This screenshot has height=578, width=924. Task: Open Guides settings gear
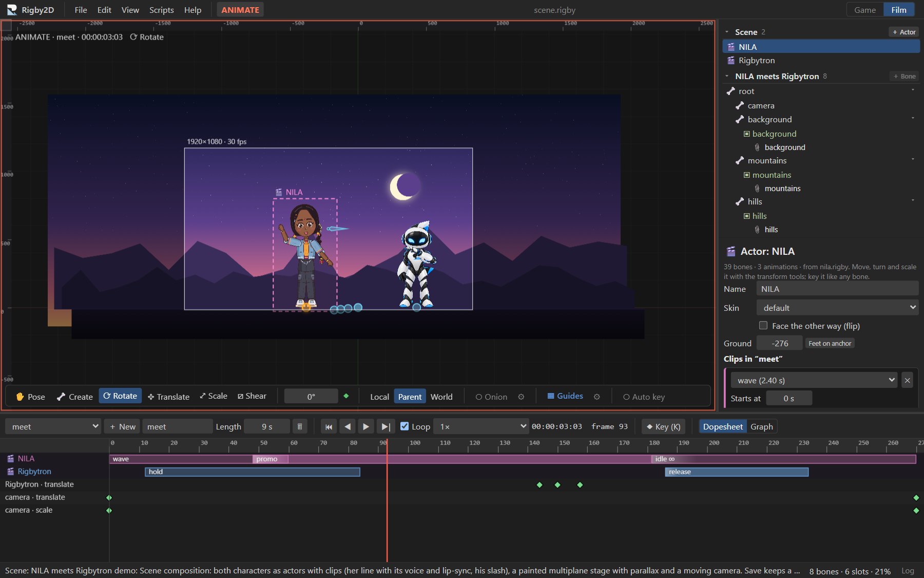pyautogui.click(x=596, y=397)
